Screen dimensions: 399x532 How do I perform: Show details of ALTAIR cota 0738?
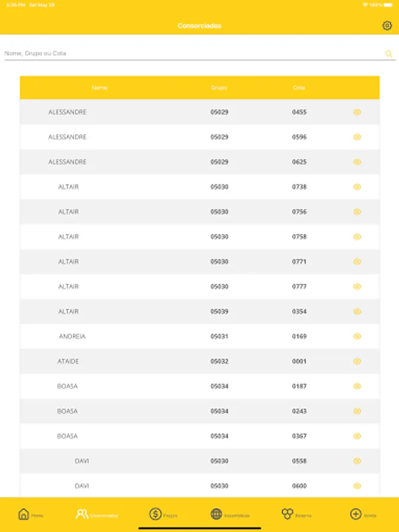[357, 187]
